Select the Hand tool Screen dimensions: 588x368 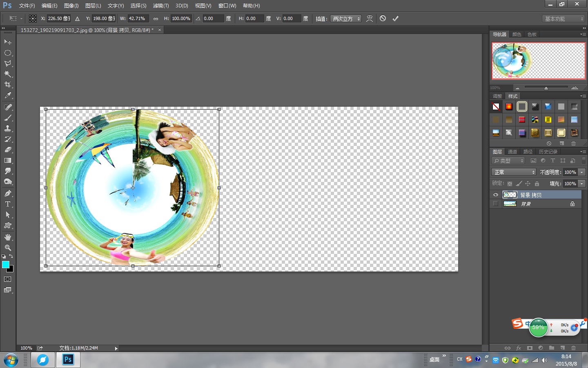(8, 237)
